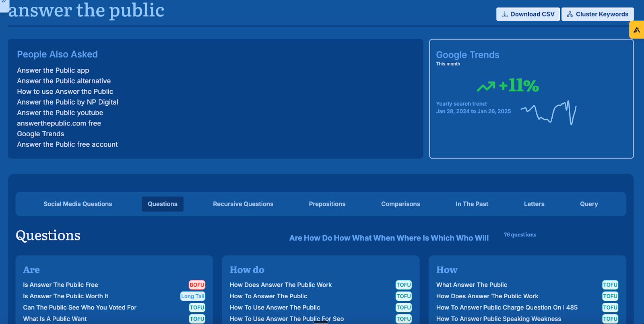644x324 pixels.
Task: Click 'Answer the Public free account'
Action: [x=67, y=144]
